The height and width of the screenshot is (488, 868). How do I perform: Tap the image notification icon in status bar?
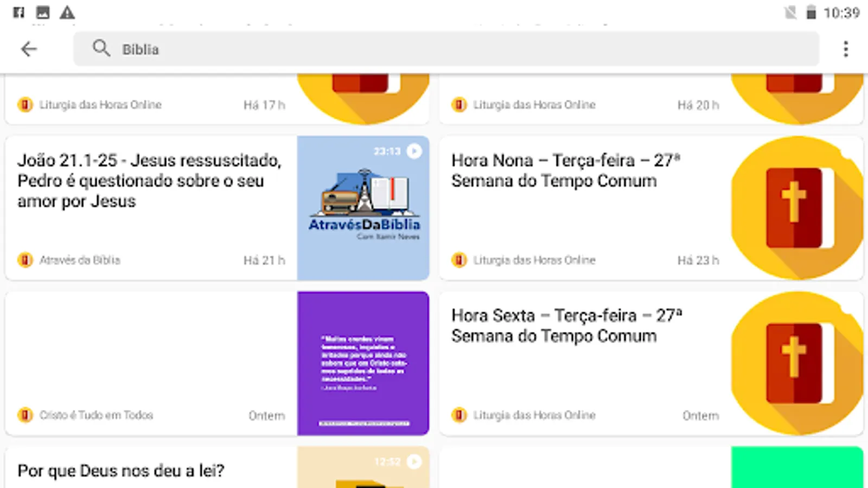click(43, 12)
